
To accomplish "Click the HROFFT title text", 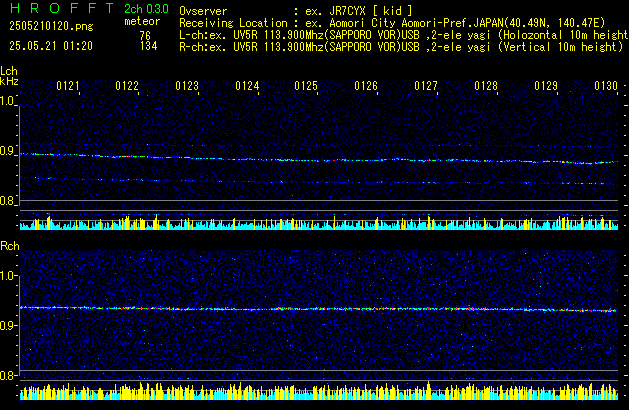I will 63,8.
